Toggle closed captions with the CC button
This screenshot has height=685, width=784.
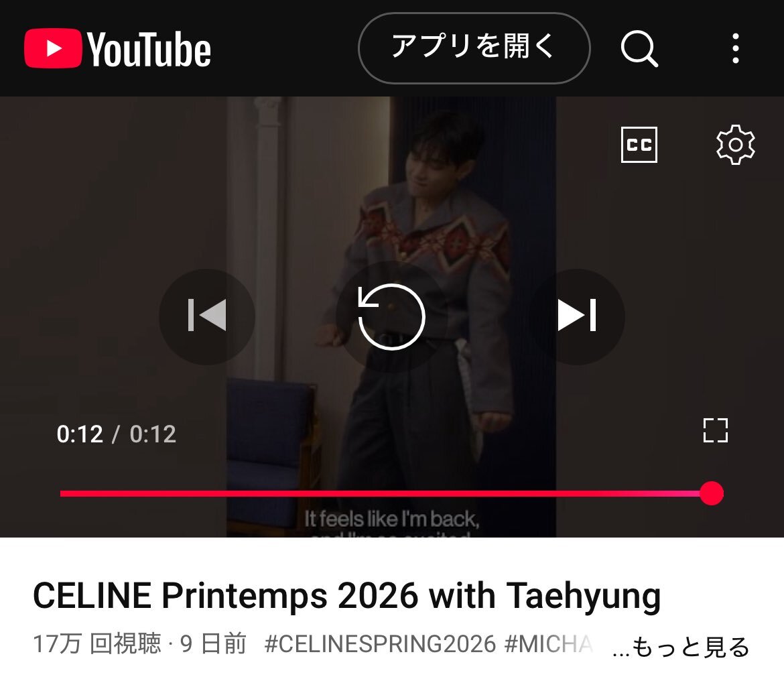[639, 145]
